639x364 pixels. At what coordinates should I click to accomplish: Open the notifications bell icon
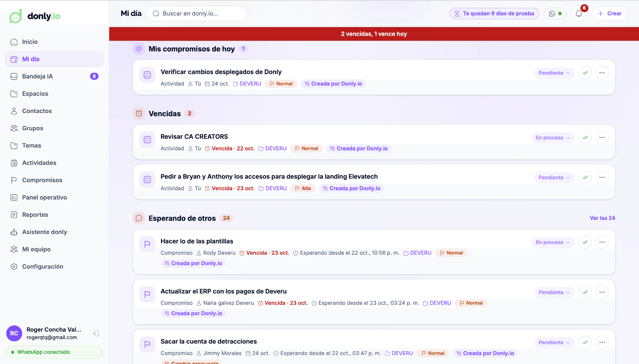[x=579, y=13]
